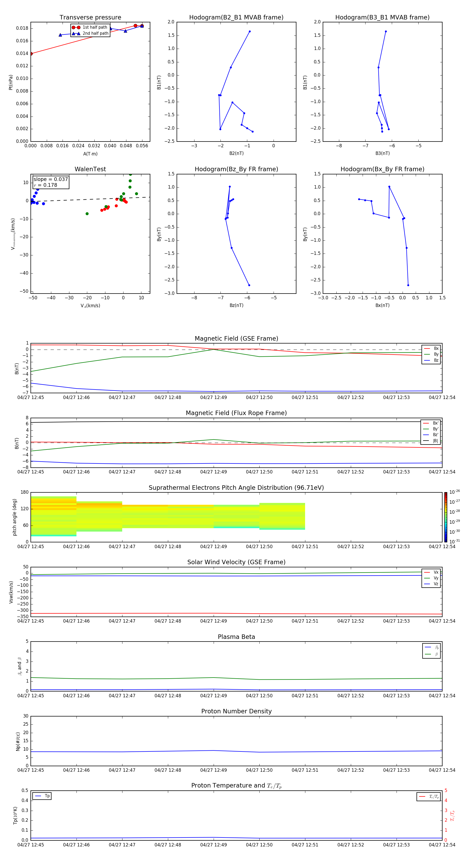
Task: Click the "Bx'" entry in Flux Rope legend
Action: pos(431,423)
